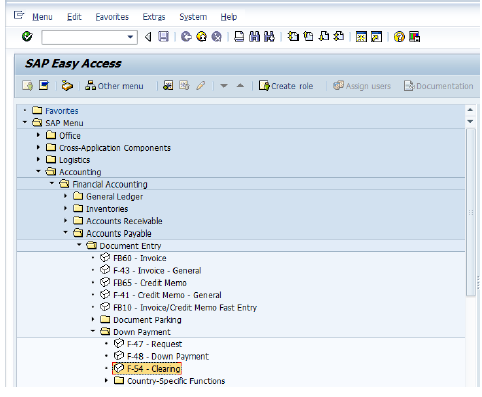
Task: Click the SAP Business Workplace icon
Action: pos(67,86)
